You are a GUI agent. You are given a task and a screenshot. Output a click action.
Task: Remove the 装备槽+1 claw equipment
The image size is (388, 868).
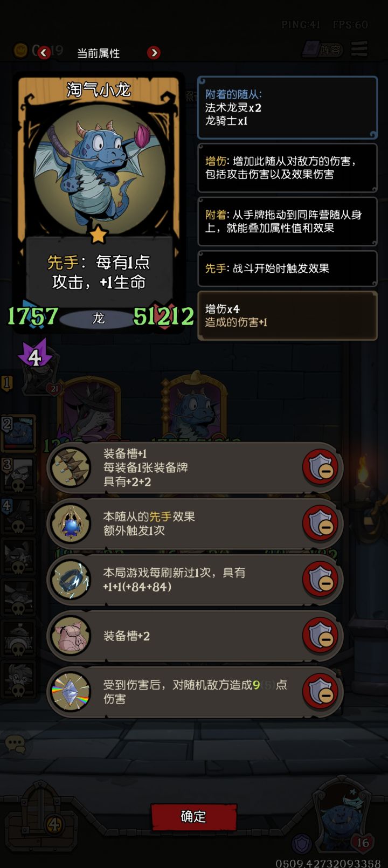(x=320, y=467)
